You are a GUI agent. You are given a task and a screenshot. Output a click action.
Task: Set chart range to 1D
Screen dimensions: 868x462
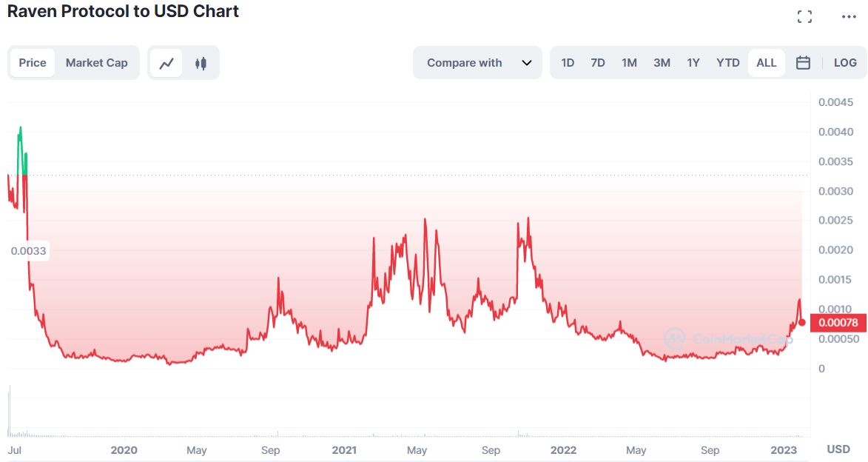pos(568,63)
